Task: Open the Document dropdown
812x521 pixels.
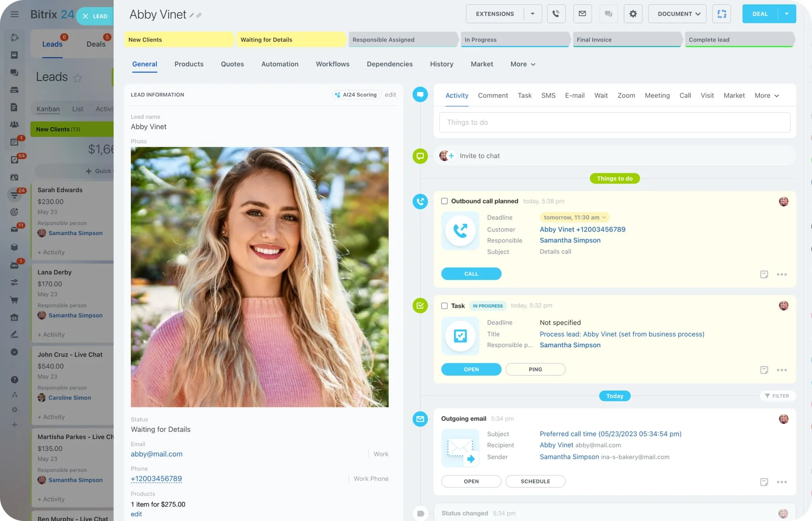Action: point(677,14)
